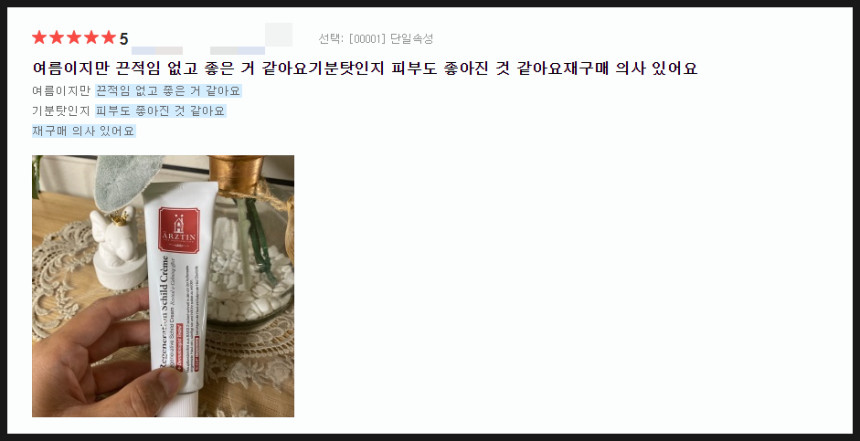
Task: Click the middle (third) rating star
Action: [74, 37]
